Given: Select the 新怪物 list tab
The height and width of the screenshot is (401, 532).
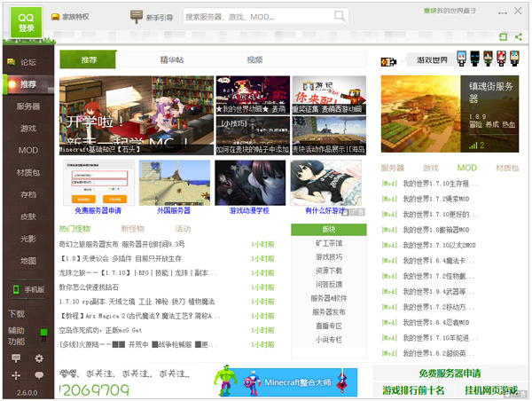Looking at the screenshot, I should (133, 229).
